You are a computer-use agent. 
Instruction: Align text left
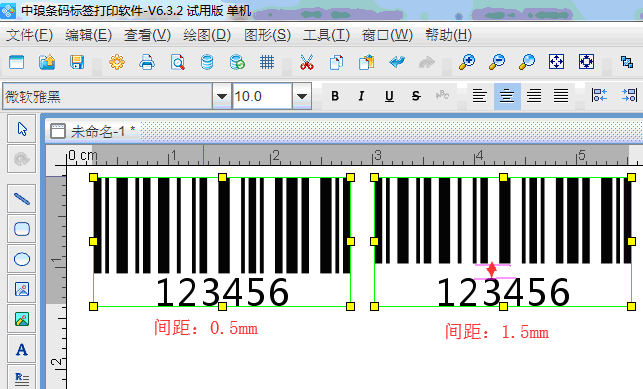pos(479,96)
